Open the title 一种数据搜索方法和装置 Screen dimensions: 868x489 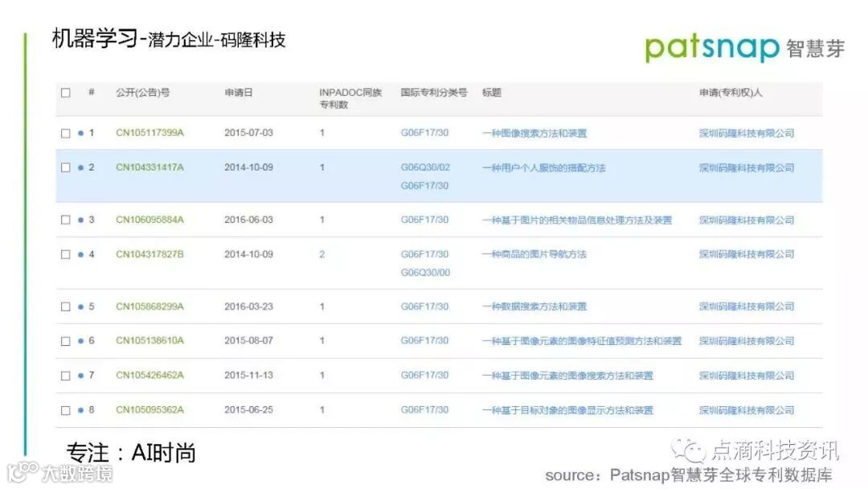(x=534, y=306)
